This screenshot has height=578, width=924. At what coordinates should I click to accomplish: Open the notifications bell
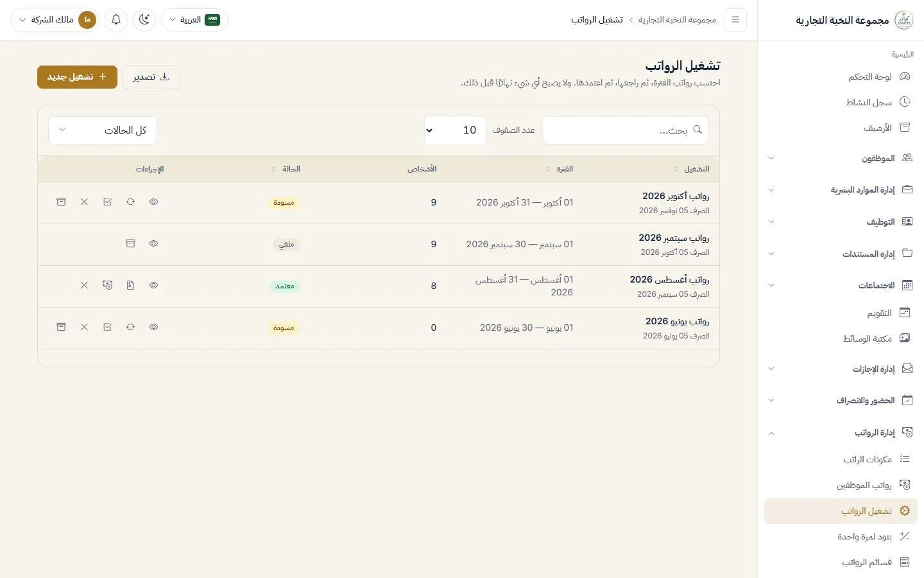point(116,20)
